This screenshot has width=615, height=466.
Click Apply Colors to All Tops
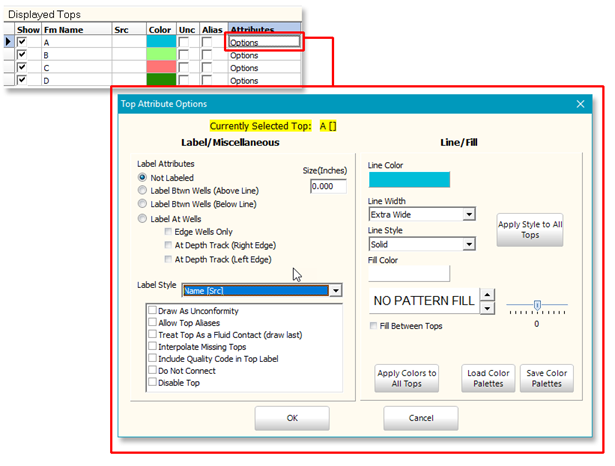pos(407,379)
